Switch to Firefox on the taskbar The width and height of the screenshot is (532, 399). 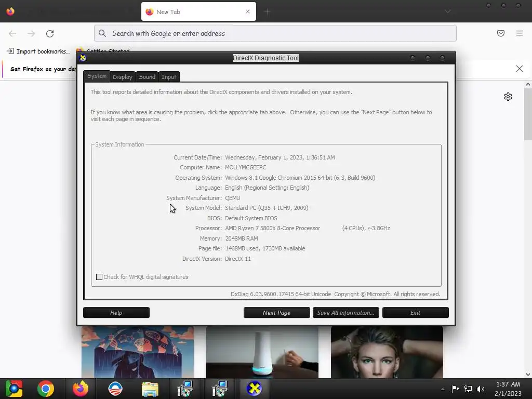coord(81,389)
